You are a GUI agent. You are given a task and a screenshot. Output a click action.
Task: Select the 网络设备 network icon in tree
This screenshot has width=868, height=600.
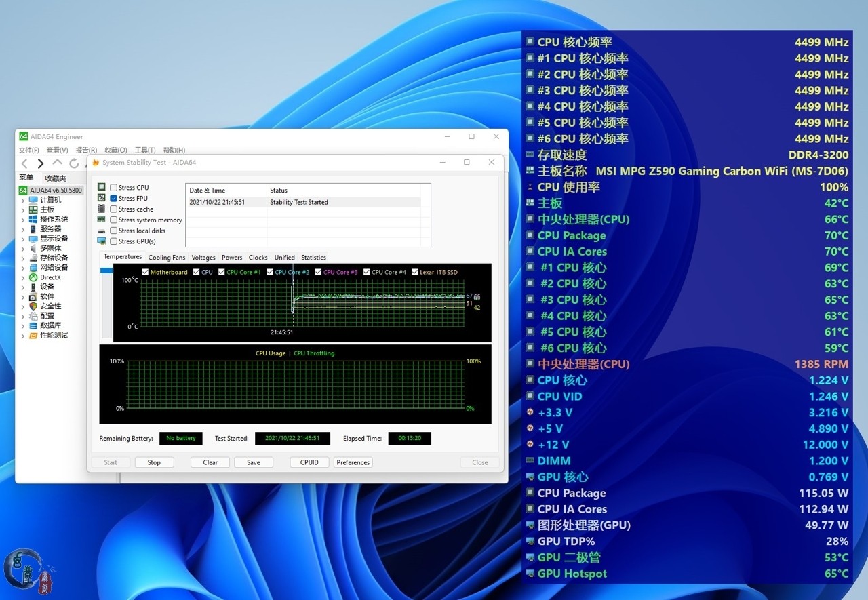[33, 267]
